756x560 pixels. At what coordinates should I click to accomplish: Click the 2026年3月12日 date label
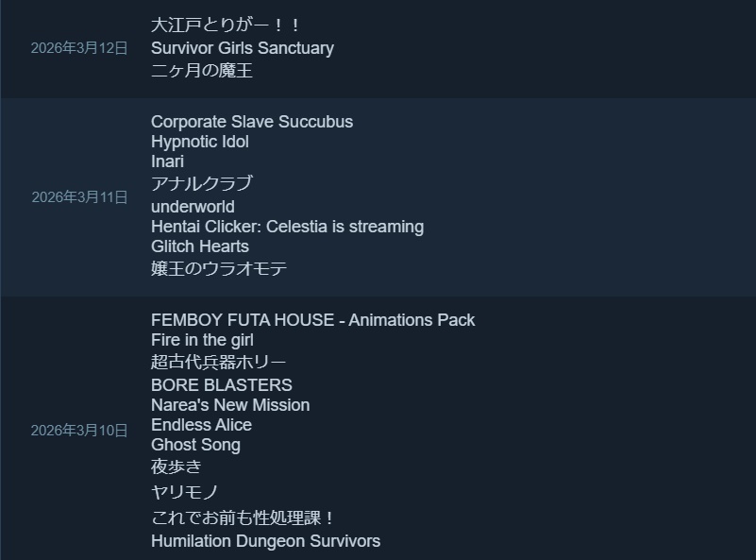(79, 48)
